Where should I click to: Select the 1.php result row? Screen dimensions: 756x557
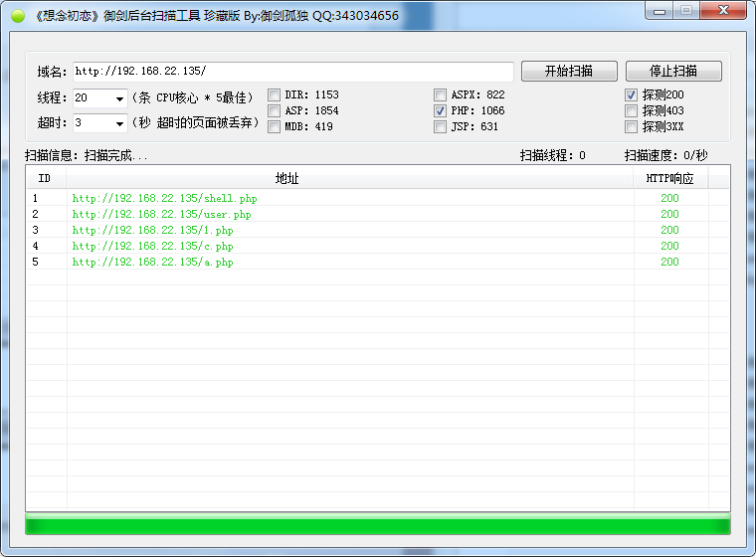pyautogui.click(x=378, y=230)
